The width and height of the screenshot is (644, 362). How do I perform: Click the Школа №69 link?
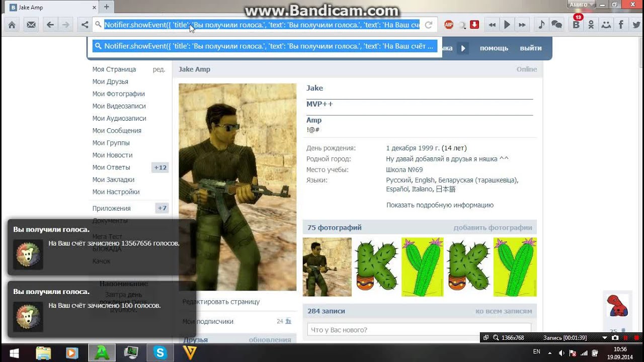pyautogui.click(x=405, y=169)
